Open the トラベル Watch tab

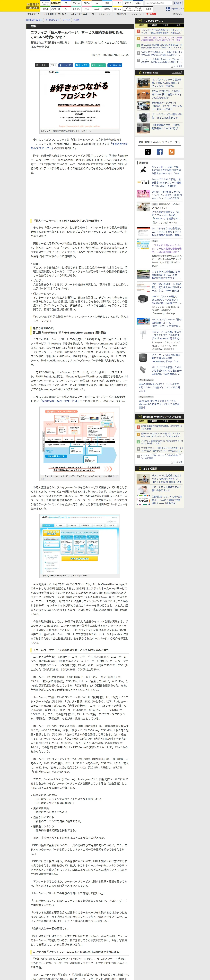tap(76, 9)
